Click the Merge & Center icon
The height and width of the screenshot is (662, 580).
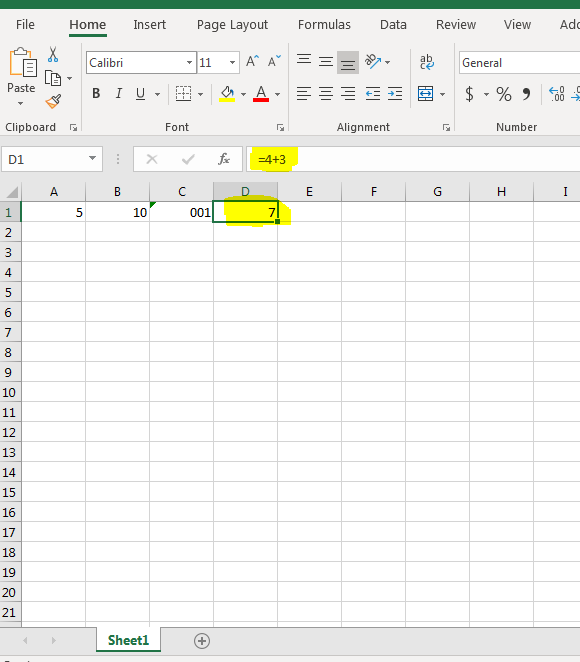[425, 94]
